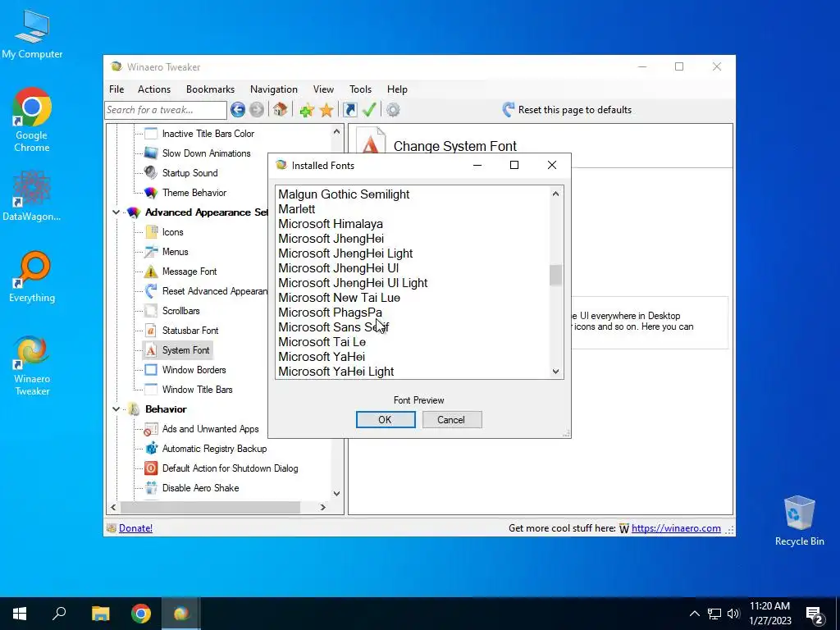Click Reset this page to defaults text
This screenshot has width=840, height=630.
click(x=575, y=110)
